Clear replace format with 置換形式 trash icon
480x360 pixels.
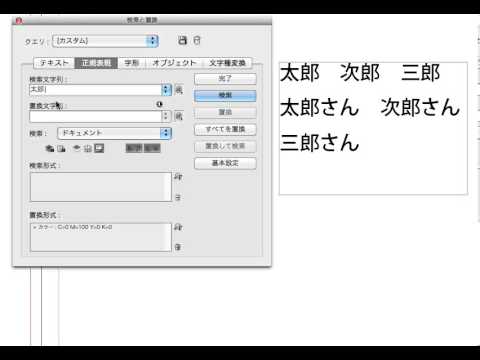click(178, 247)
